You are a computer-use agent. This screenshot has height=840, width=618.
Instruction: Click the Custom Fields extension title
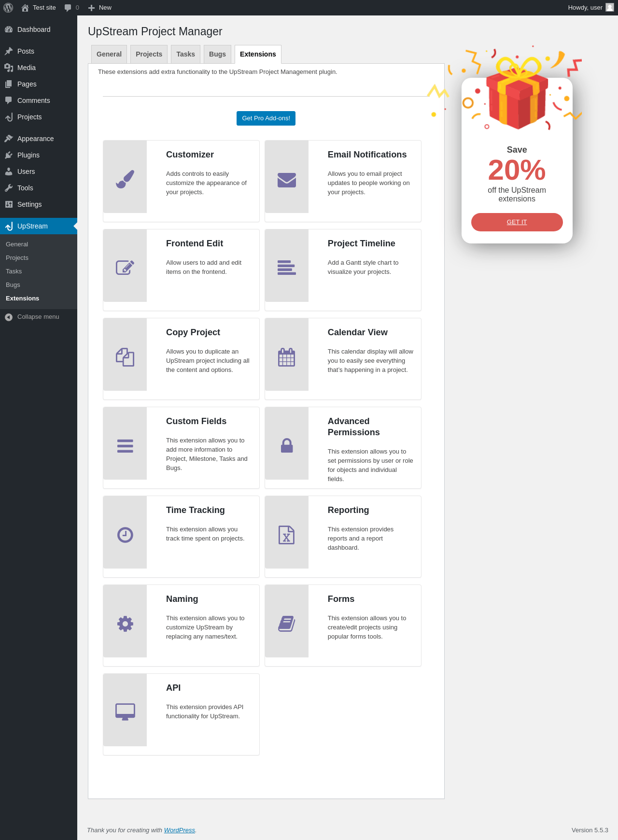coord(196,421)
